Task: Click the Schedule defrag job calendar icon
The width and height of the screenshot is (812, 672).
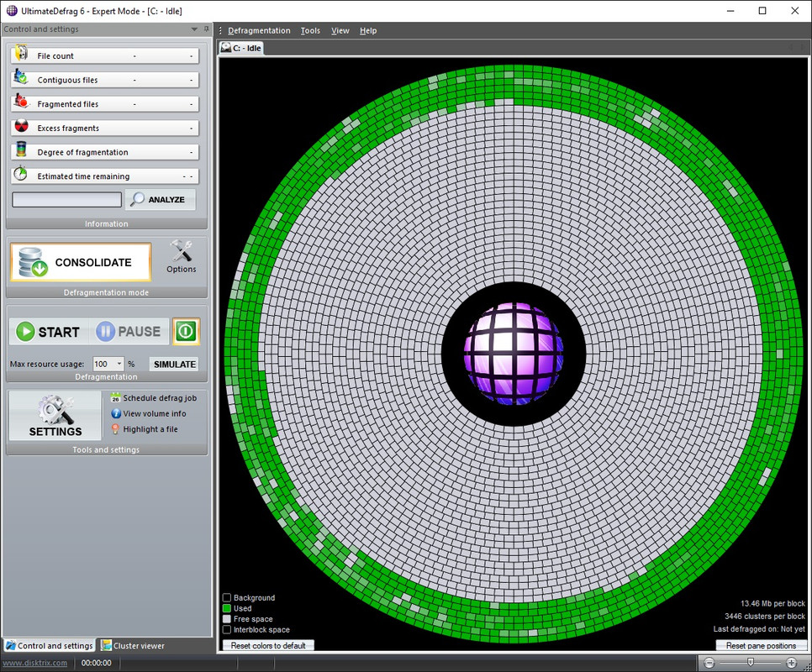Action: coord(116,398)
